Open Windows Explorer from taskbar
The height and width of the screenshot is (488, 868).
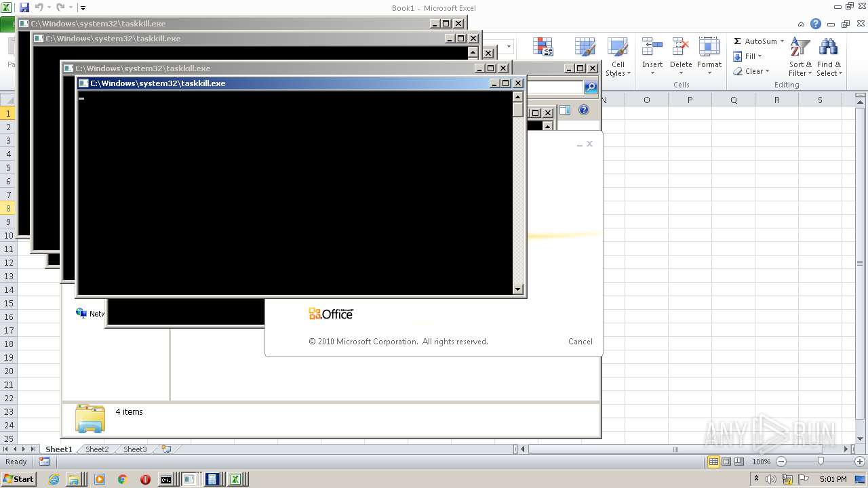pos(73,479)
